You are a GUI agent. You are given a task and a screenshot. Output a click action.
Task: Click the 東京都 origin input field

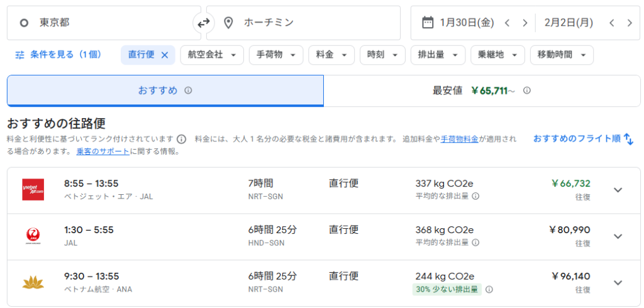[104, 23]
